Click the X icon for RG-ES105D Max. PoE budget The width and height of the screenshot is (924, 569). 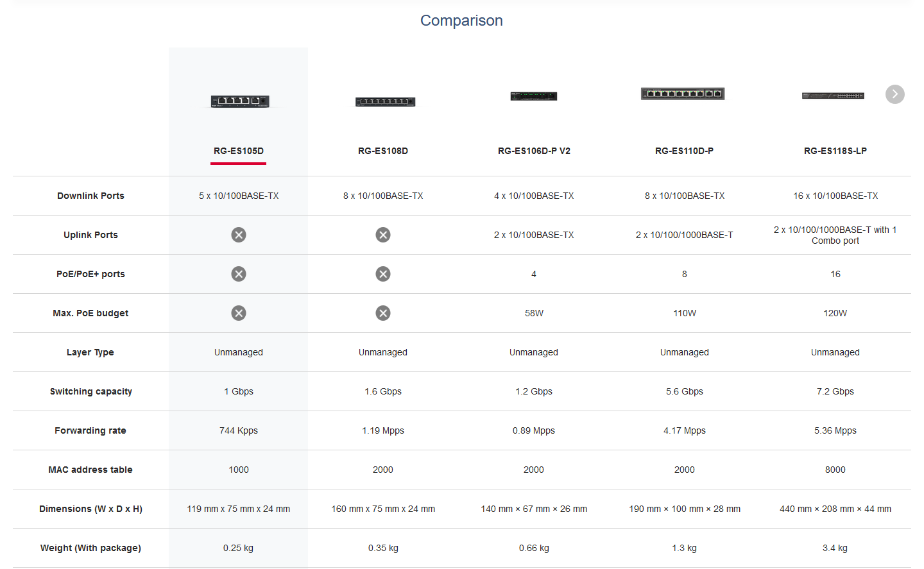click(x=239, y=313)
